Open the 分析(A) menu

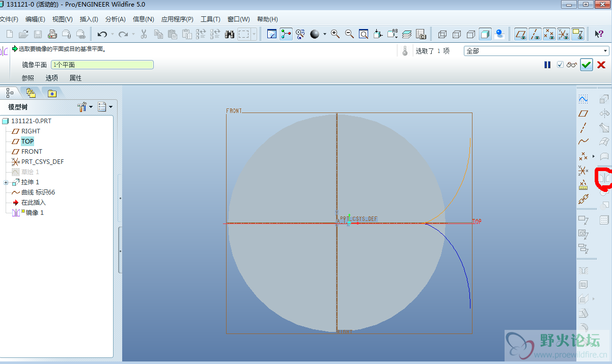(x=115, y=19)
